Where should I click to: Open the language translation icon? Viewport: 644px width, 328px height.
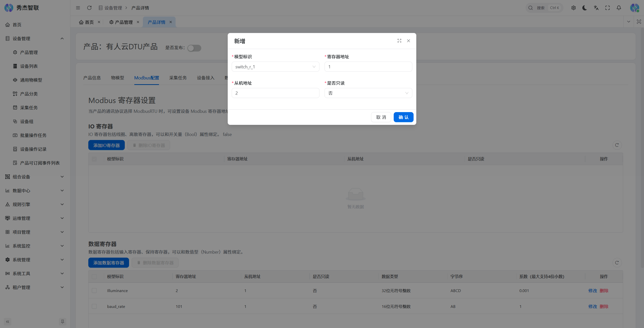tap(596, 8)
